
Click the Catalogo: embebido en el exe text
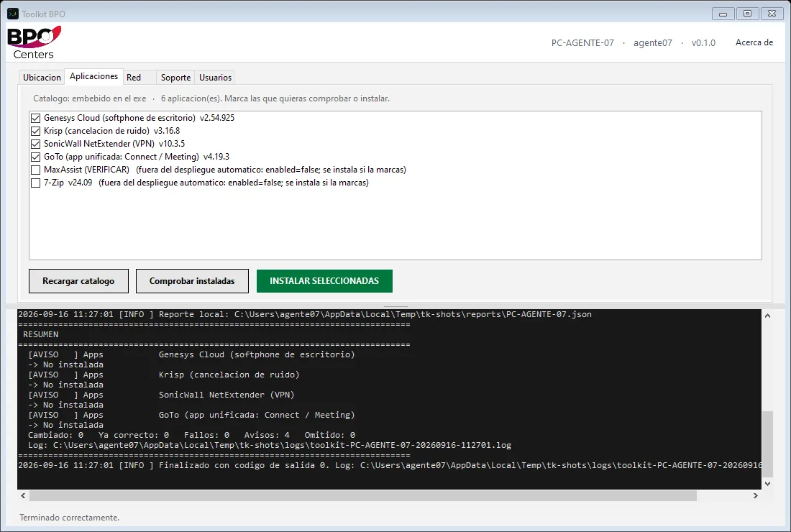pos(90,98)
